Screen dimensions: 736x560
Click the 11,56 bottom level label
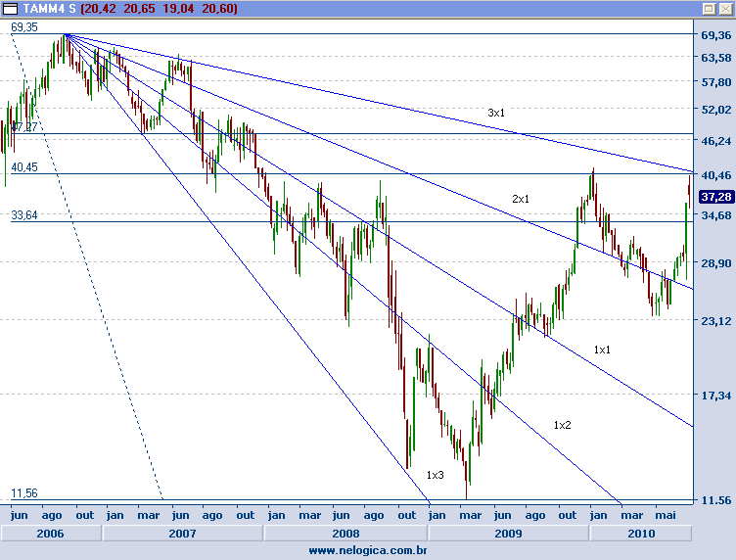(24, 493)
